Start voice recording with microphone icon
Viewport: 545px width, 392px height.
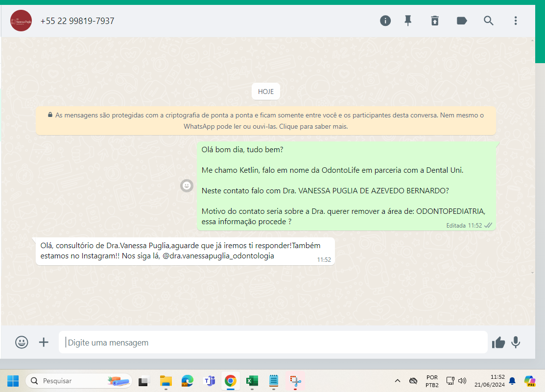516,342
